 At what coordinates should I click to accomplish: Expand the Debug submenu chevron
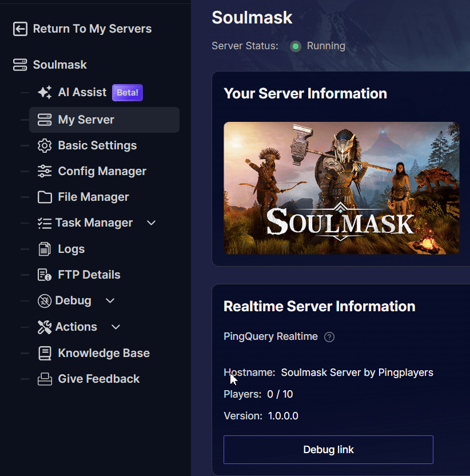pos(110,301)
